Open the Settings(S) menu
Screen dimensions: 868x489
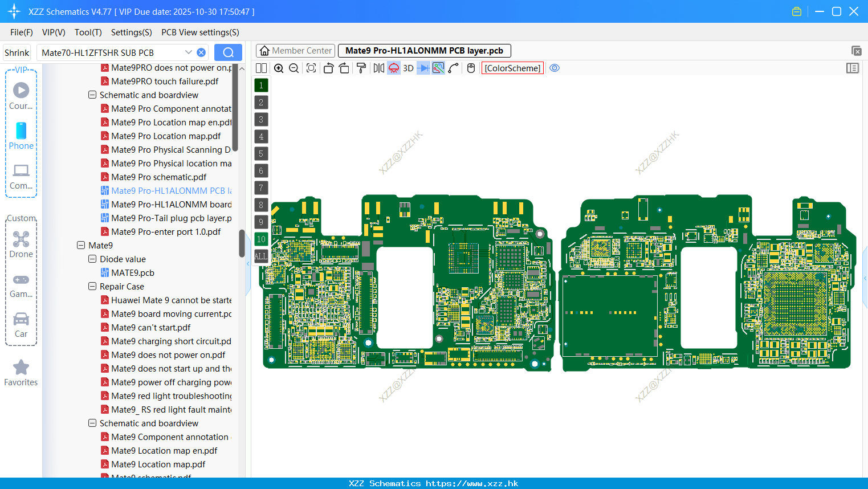131,32
